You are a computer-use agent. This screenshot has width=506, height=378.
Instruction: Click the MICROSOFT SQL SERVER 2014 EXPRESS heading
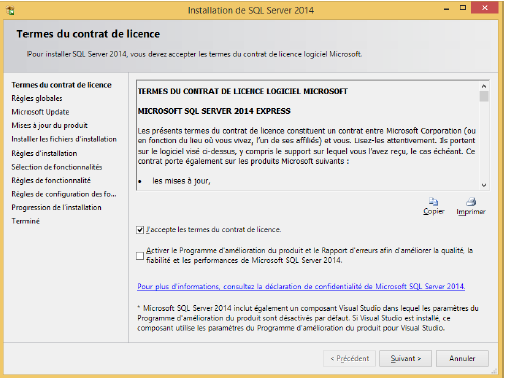[x=214, y=111]
